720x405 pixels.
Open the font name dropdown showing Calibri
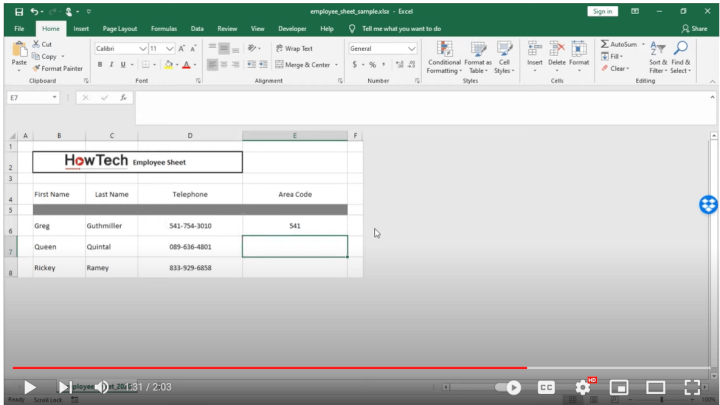(143, 48)
